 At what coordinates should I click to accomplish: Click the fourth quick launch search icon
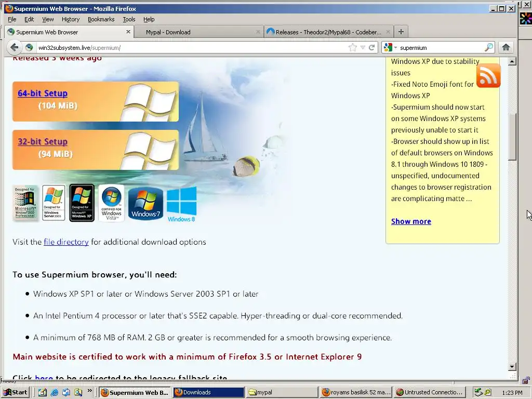78,393
